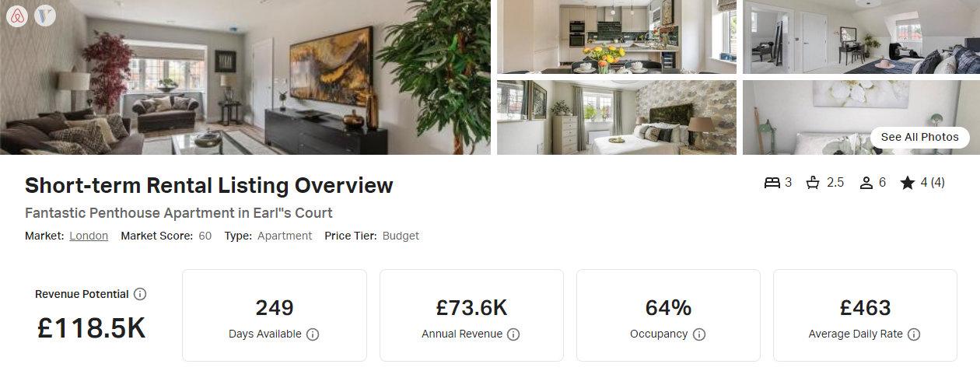Screen dimensions: 980x385
Task: Open the See All Photos button
Action: tap(920, 137)
